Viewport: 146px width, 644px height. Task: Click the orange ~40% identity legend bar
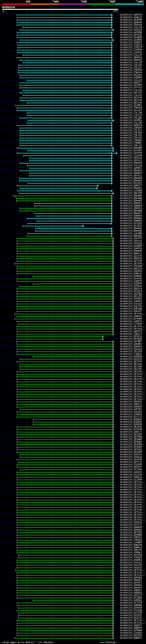point(45,4)
